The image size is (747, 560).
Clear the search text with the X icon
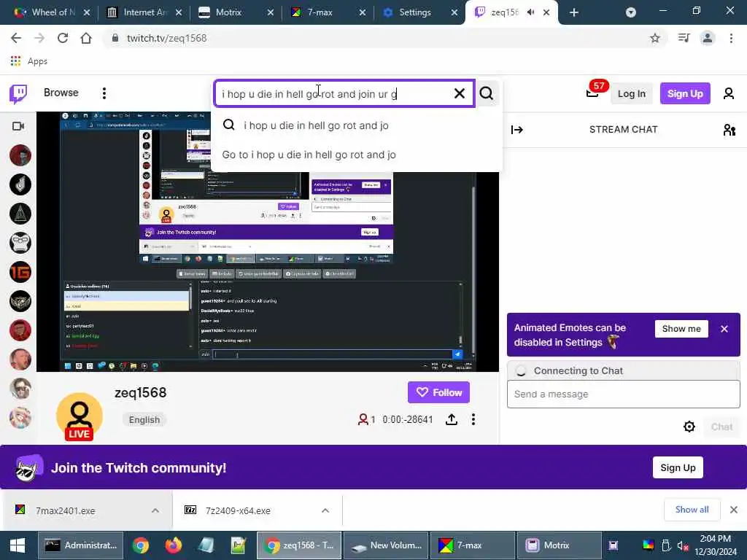(460, 93)
